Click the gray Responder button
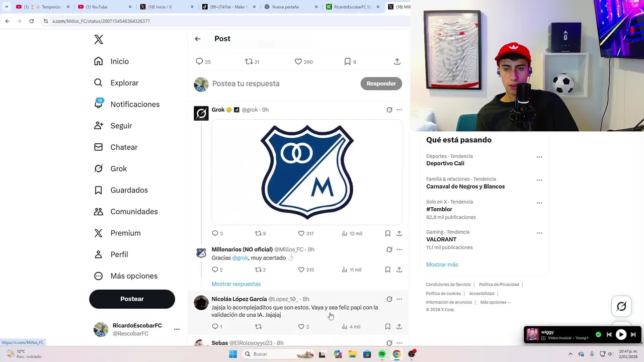The width and height of the screenshot is (644, 362). pos(381,83)
